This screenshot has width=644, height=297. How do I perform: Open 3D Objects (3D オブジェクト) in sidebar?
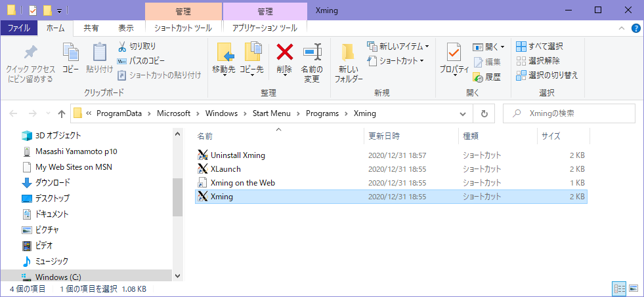[51, 135]
